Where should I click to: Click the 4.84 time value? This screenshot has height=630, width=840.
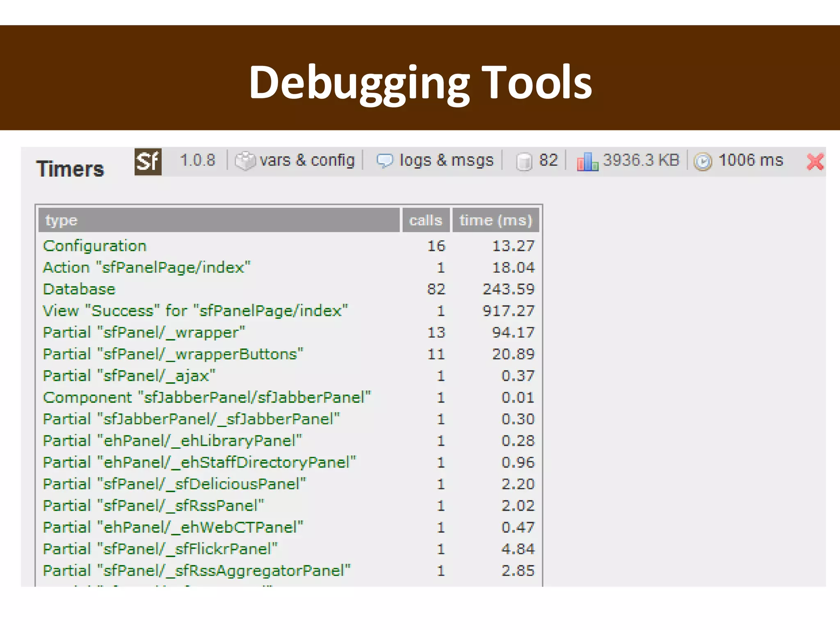point(518,549)
